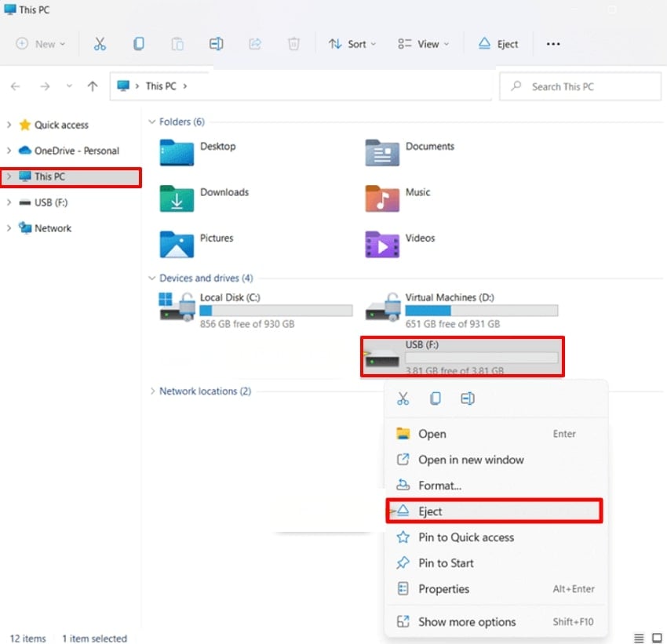Viewport: 667px width, 644px height.
Task: Click the Copy icon in the context menu
Action: [x=436, y=398]
